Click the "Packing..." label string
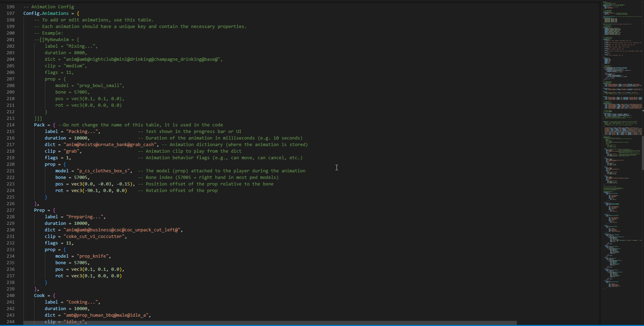 pos(83,132)
